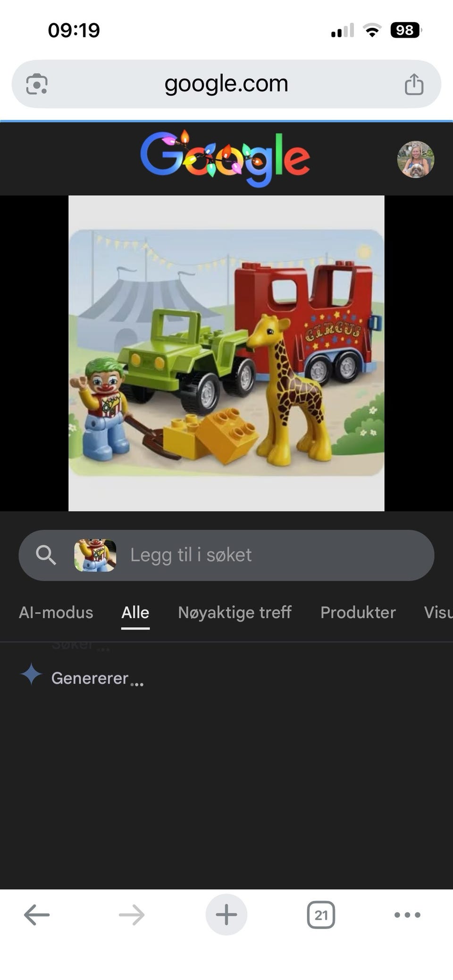Tap the magnifying glass search icon

click(46, 555)
